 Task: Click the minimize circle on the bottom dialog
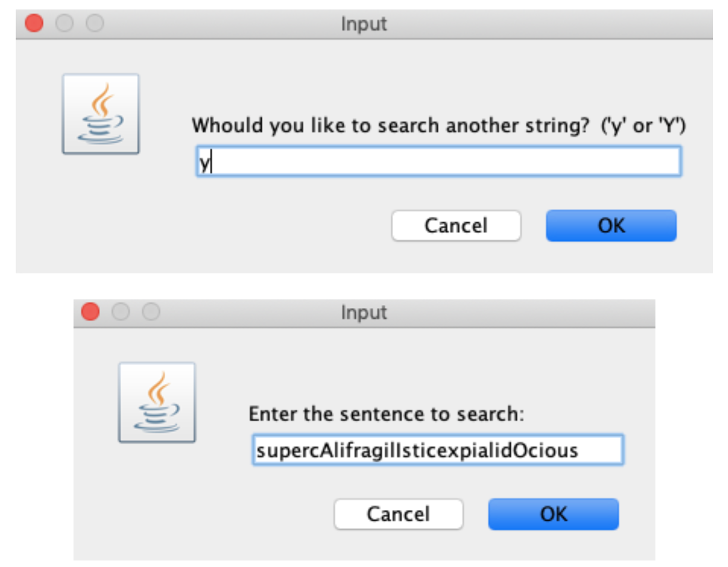coord(119,311)
